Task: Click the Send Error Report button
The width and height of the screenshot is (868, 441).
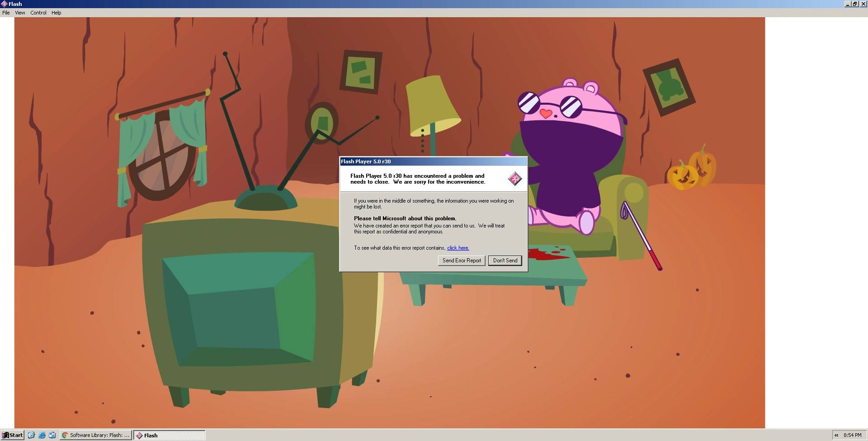Action: click(x=462, y=261)
